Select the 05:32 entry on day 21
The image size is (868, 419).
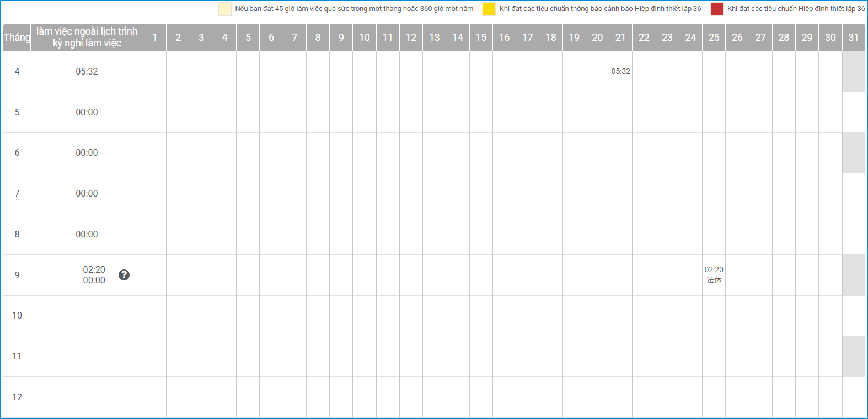(620, 71)
